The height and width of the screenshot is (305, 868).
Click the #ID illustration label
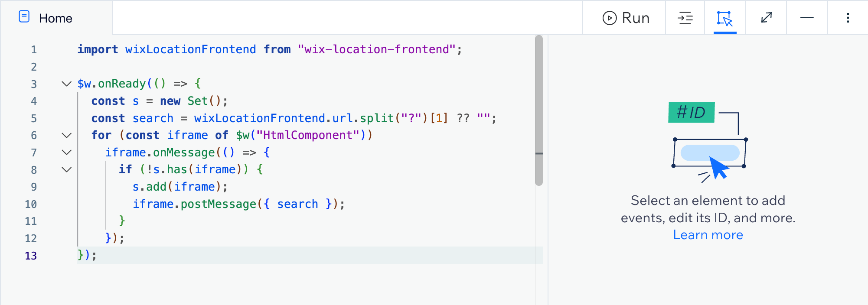click(691, 112)
